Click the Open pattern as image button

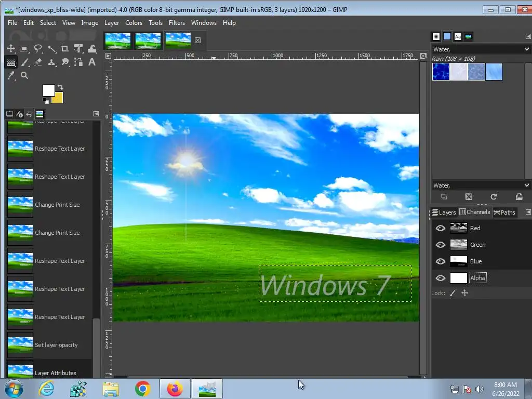coord(519,196)
